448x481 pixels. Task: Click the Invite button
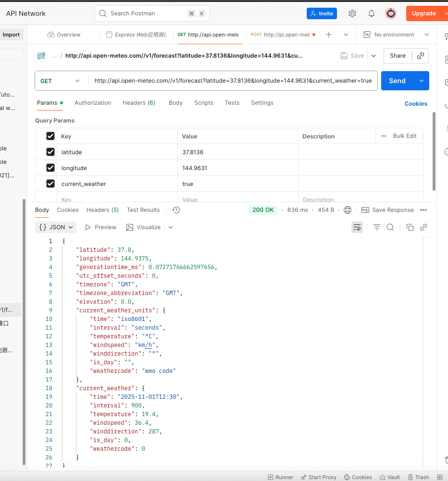pos(322,13)
